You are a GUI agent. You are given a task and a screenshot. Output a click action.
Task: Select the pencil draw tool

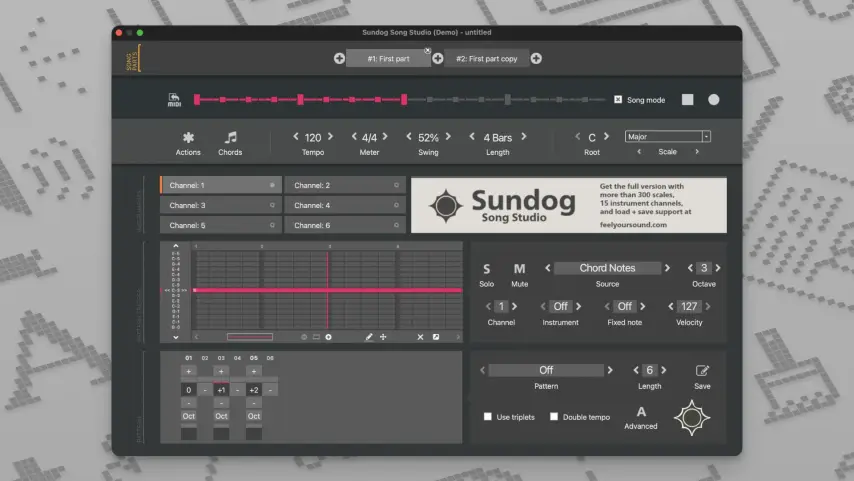(x=369, y=337)
